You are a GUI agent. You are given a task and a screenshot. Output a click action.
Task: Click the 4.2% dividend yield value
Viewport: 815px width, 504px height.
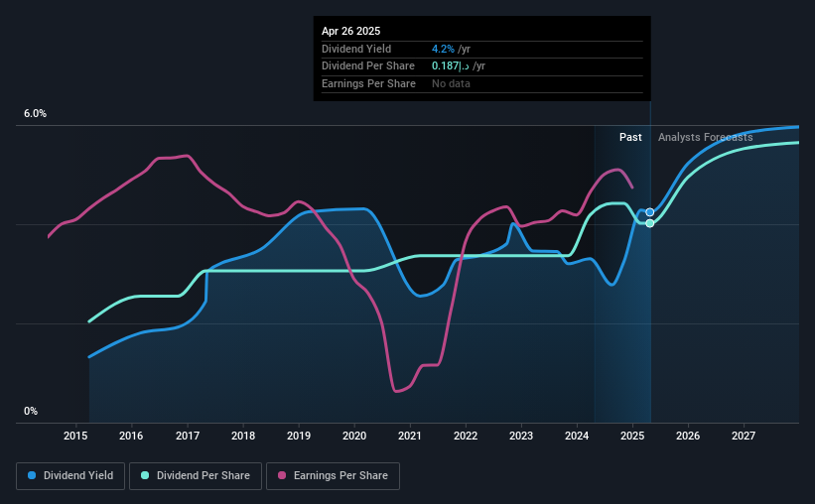[443, 49]
